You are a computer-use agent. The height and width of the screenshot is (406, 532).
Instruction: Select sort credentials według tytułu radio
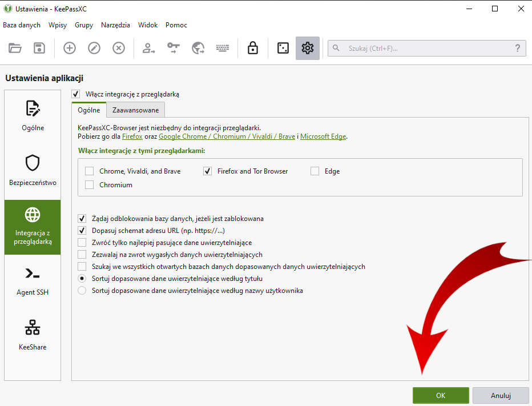(82, 279)
